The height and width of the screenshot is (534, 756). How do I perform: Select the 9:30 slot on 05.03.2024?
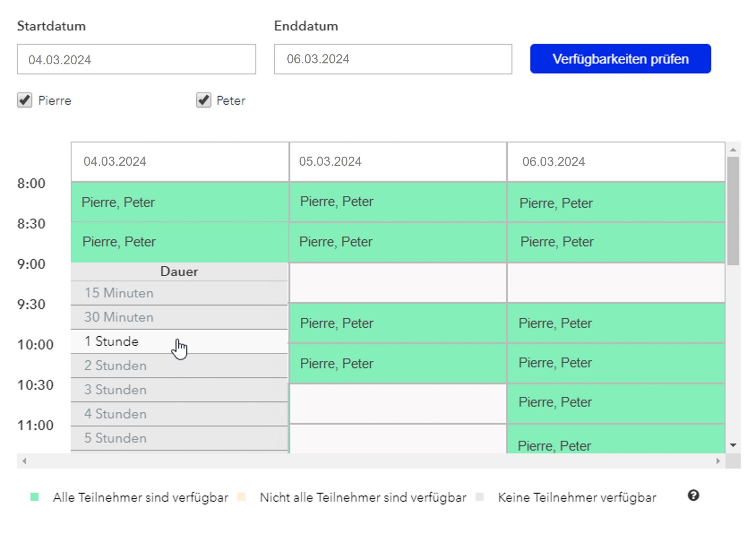click(398, 323)
